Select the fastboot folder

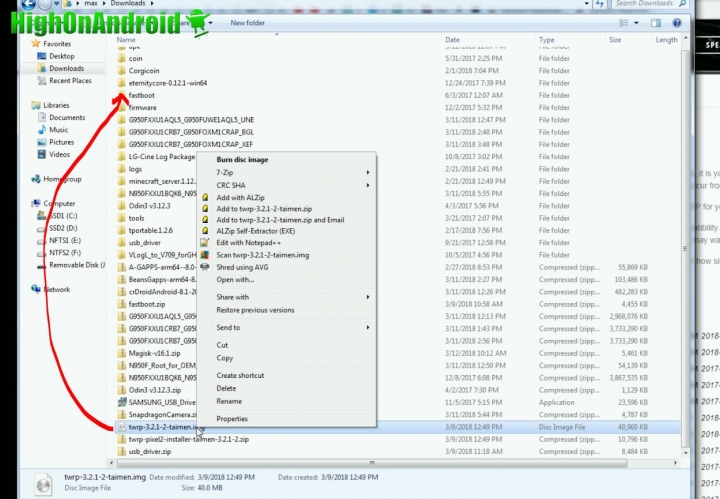point(141,95)
